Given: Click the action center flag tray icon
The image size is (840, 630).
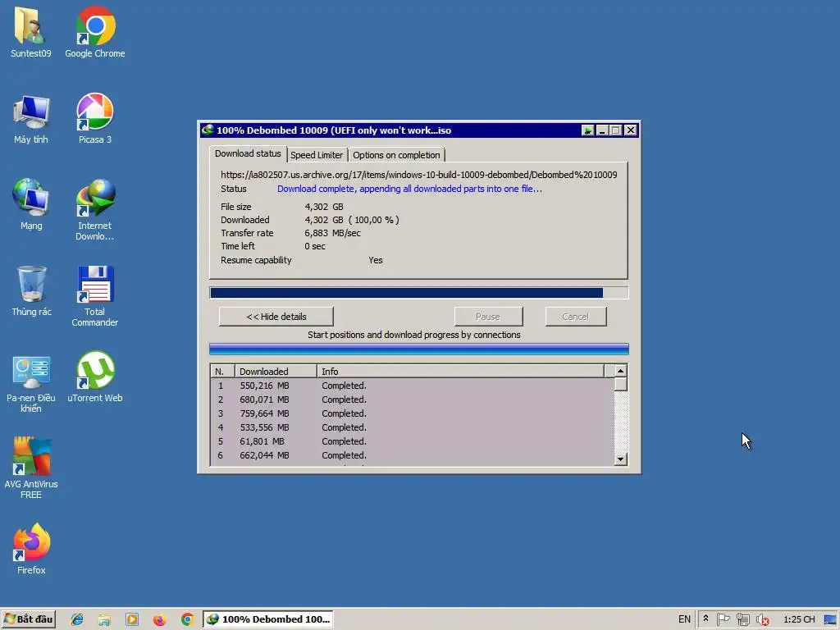Looking at the screenshot, I should click(x=723, y=619).
